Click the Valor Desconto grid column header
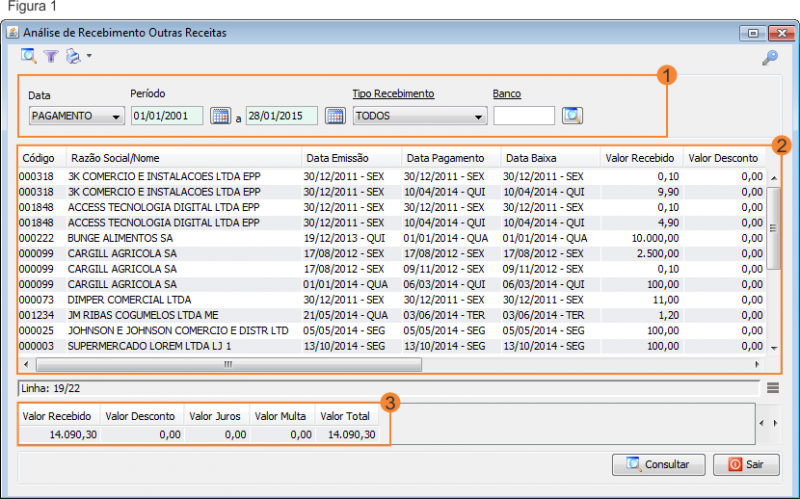This screenshot has height=499, width=800. point(723,158)
